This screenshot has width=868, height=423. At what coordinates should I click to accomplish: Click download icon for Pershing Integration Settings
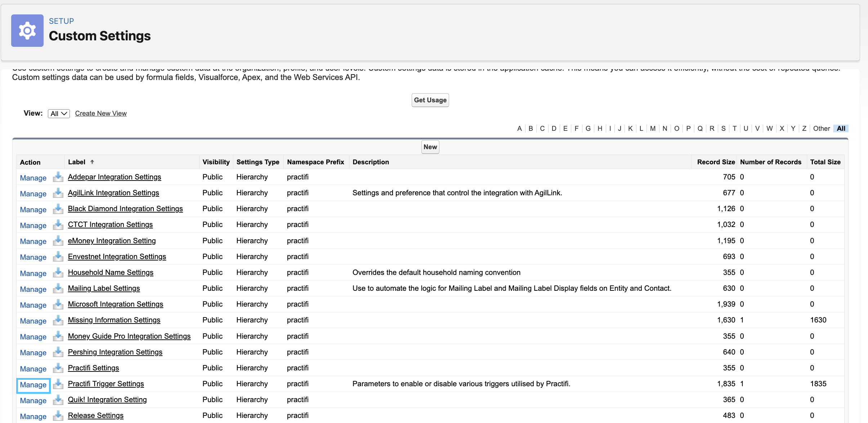click(x=58, y=352)
